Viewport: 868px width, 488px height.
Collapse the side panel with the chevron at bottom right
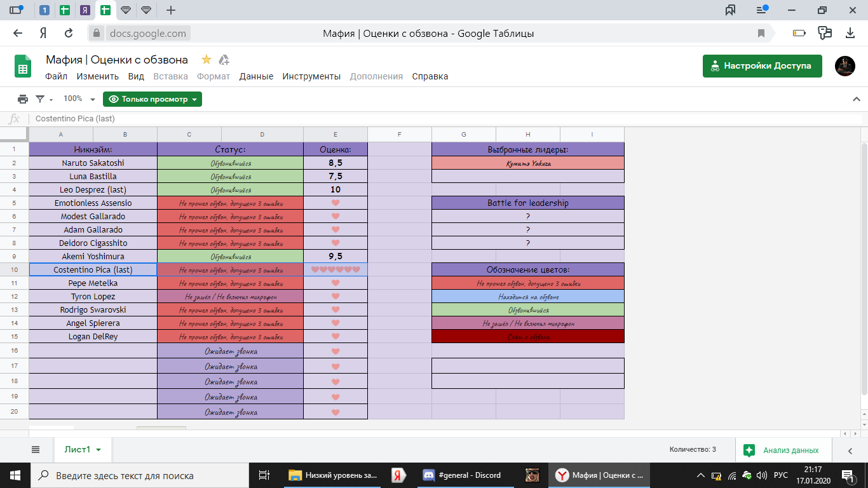pos(850,451)
